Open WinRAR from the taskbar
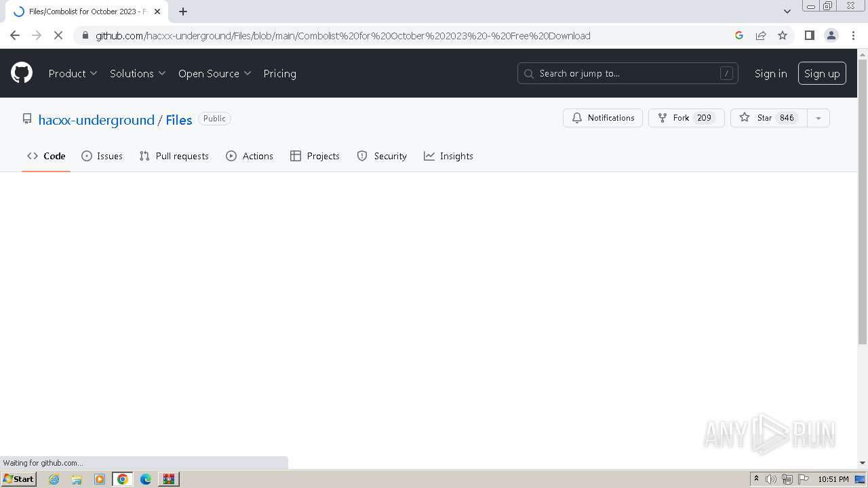 (x=168, y=479)
